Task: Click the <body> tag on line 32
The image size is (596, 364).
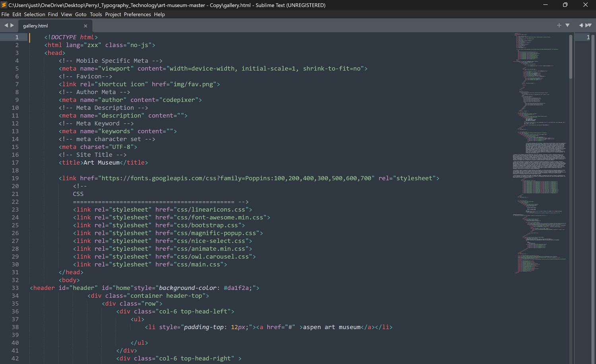Action: pyautogui.click(x=69, y=280)
